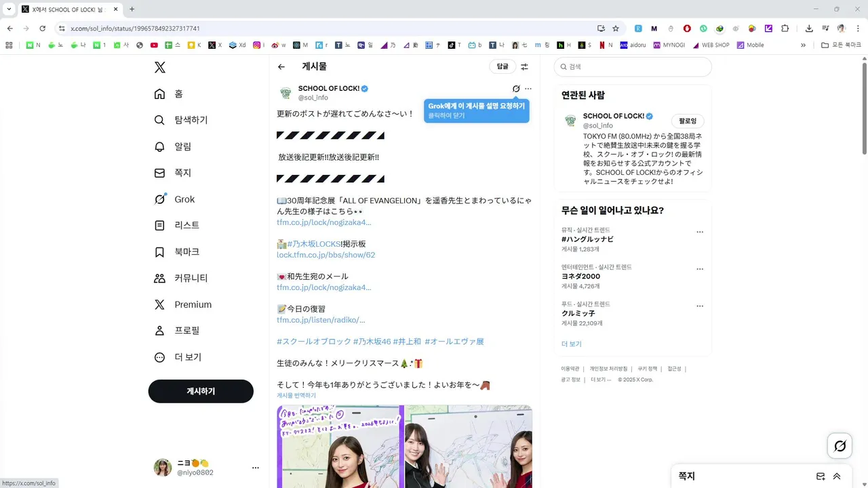The width and height of the screenshot is (868, 488).
Task: Click 더 보기 under trends
Action: pos(571,344)
